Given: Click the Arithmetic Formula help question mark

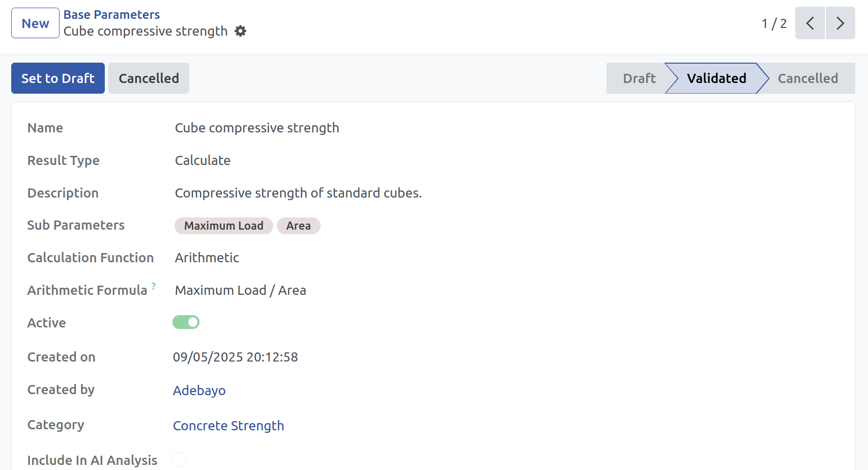Looking at the screenshot, I should coord(154,286).
